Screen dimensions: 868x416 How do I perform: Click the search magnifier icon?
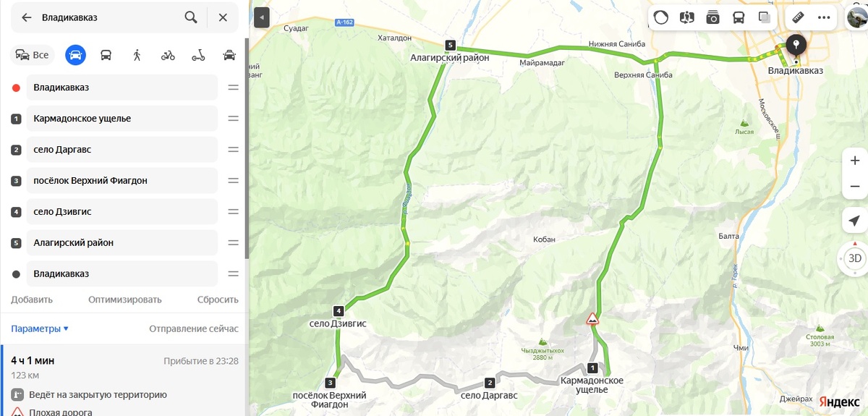tap(191, 17)
